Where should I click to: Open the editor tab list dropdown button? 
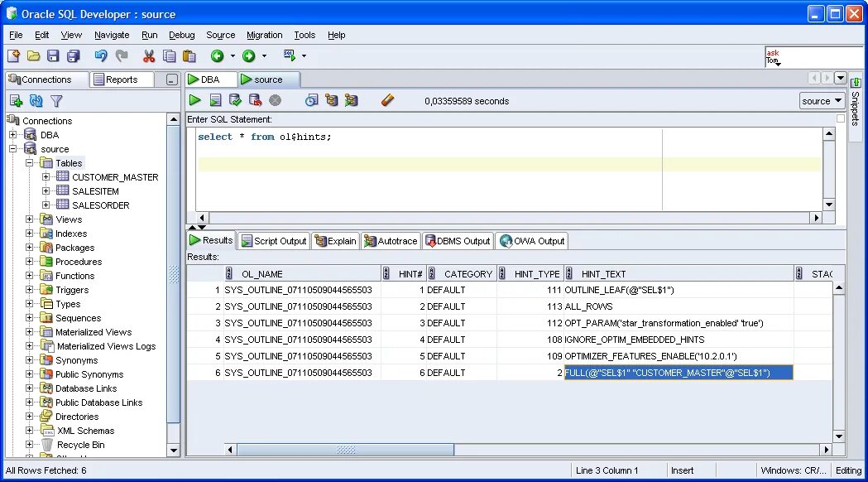pos(841,78)
